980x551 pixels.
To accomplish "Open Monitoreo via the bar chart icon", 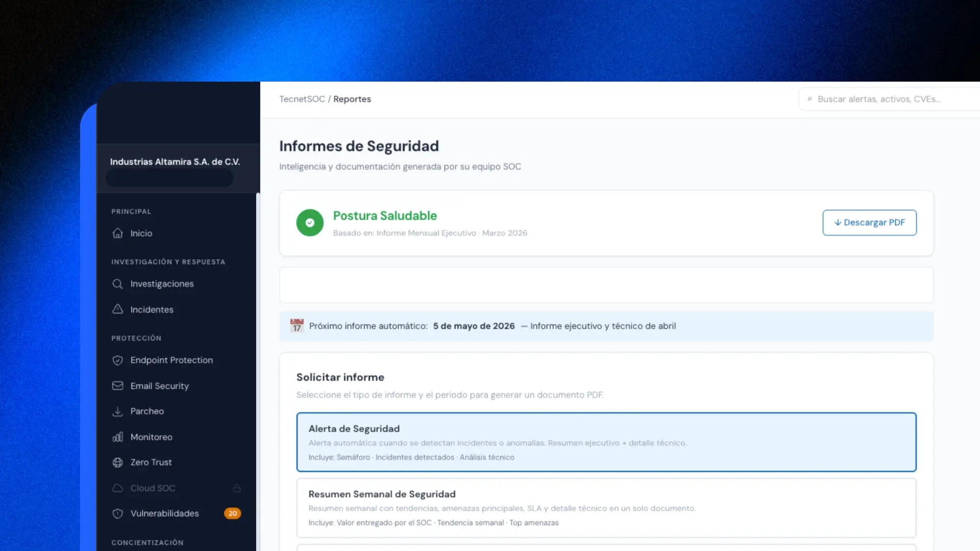I will point(118,437).
